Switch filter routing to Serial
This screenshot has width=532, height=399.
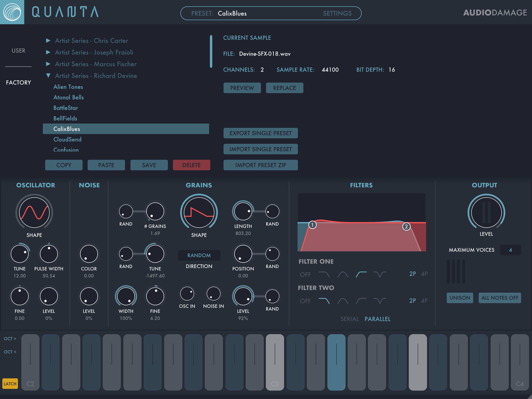pyautogui.click(x=350, y=319)
